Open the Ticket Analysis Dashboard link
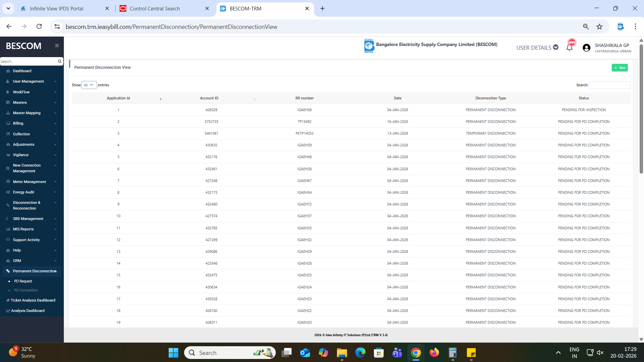This screenshot has width=644, height=362. [33, 300]
